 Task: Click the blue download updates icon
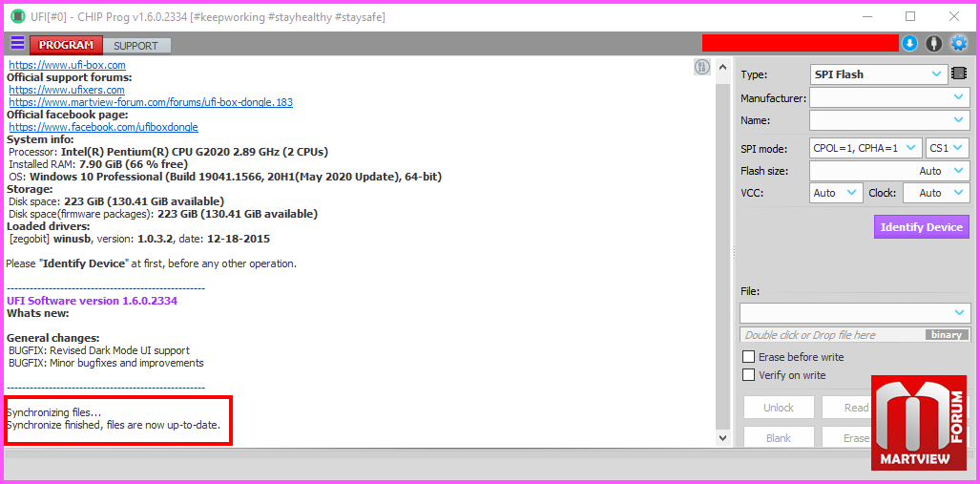click(x=909, y=43)
